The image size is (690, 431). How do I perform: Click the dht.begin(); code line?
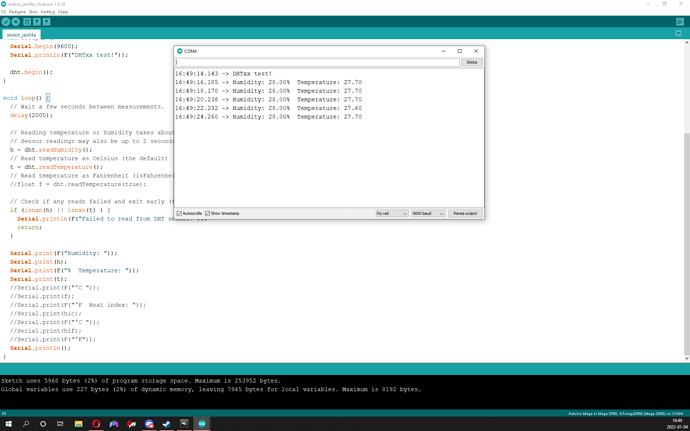coord(31,72)
